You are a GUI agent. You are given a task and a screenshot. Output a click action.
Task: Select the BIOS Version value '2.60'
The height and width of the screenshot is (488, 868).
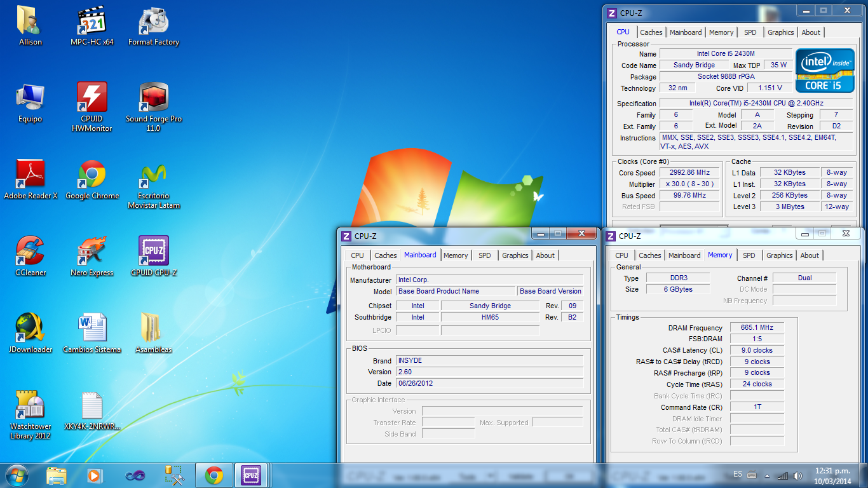pos(489,372)
